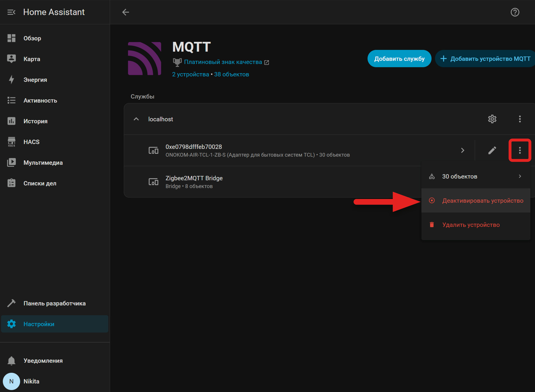
Task: Click the Энергия lightning icon
Action: pyautogui.click(x=11, y=79)
